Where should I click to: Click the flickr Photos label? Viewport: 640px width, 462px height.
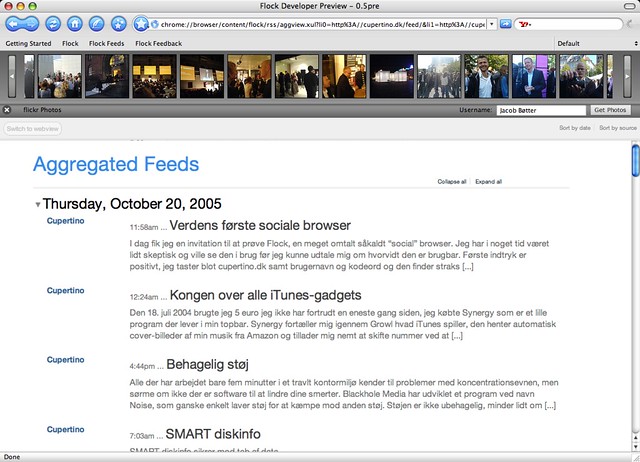click(x=42, y=110)
